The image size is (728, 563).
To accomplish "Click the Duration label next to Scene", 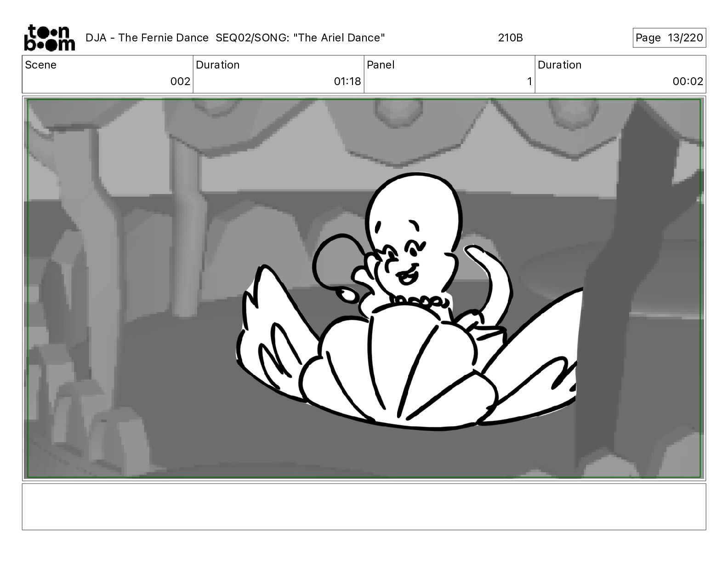I will 218,65.
